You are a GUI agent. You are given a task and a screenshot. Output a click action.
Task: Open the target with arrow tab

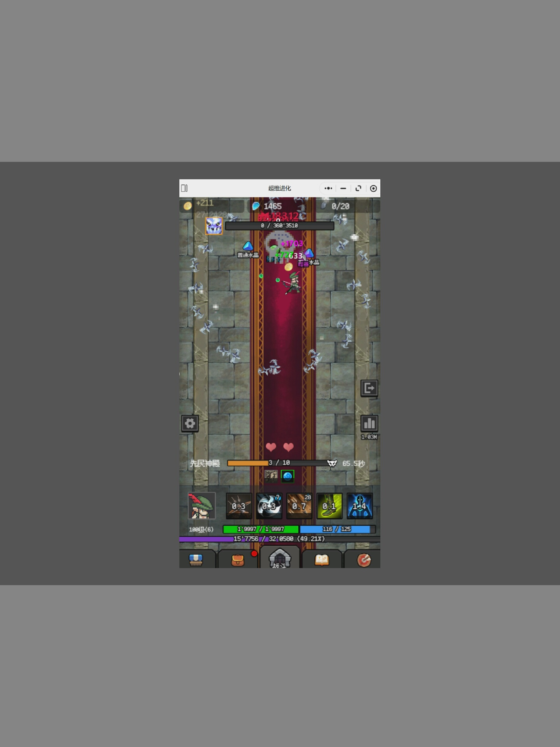[x=364, y=560]
